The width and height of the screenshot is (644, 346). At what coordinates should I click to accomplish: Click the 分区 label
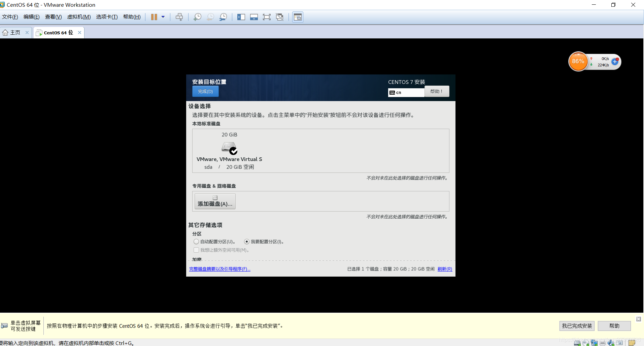(197, 234)
